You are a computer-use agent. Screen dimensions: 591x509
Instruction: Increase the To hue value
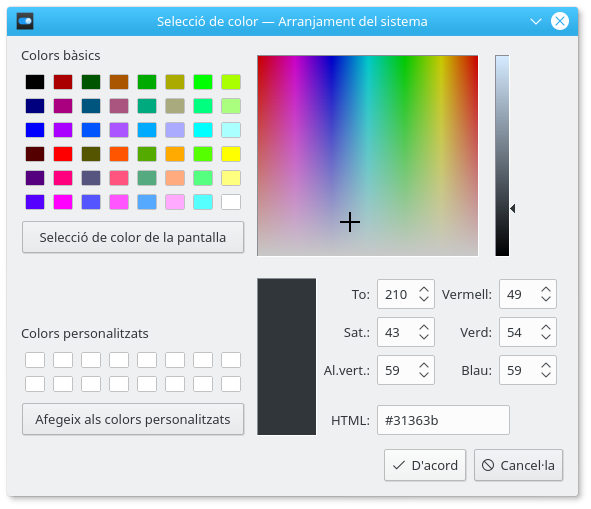pyautogui.click(x=424, y=290)
